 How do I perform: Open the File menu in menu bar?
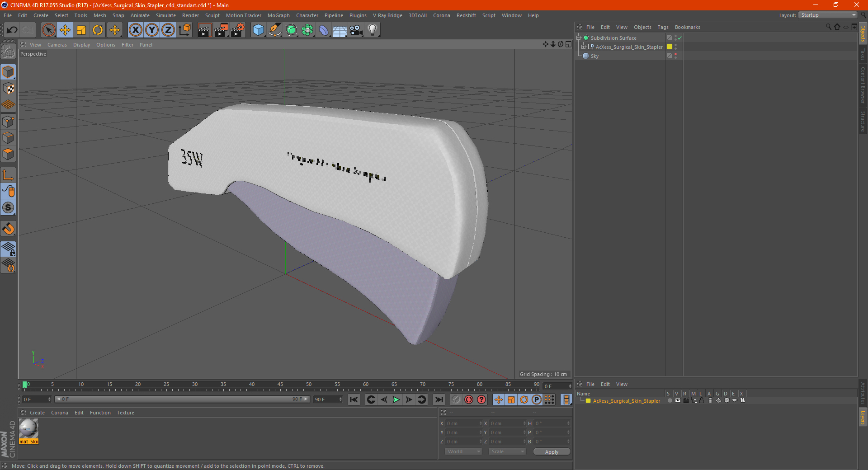[x=8, y=15]
